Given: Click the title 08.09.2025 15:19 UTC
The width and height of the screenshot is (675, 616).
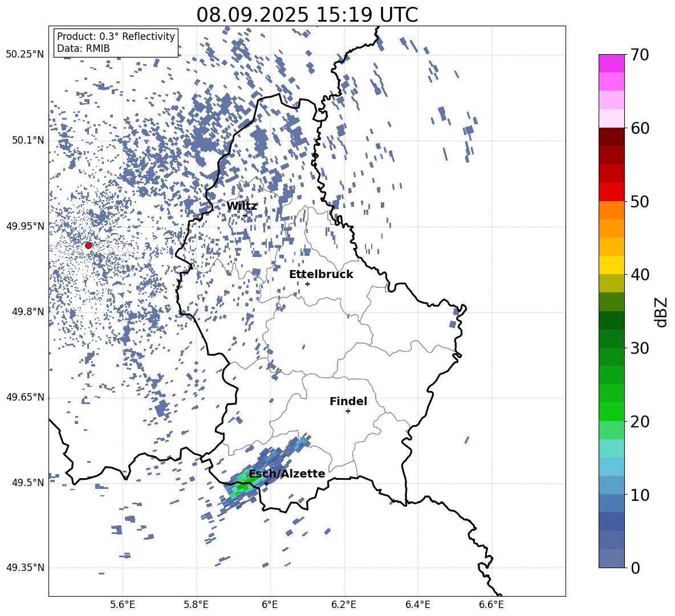Looking at the screenshot, I should (307, 15).
